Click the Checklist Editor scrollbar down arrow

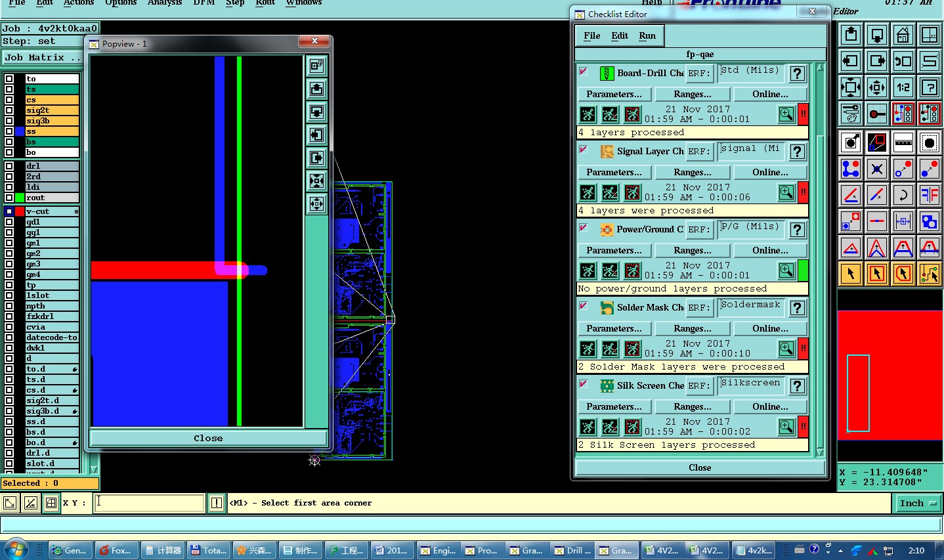[819, 452]
